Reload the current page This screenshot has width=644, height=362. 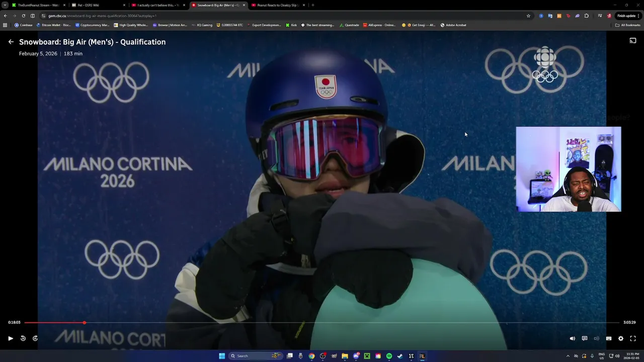pyautogui.click(x=23, y=16)
